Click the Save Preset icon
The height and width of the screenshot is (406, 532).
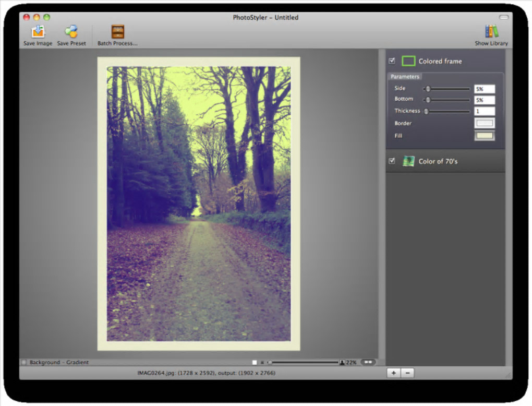tap(71, 32)
